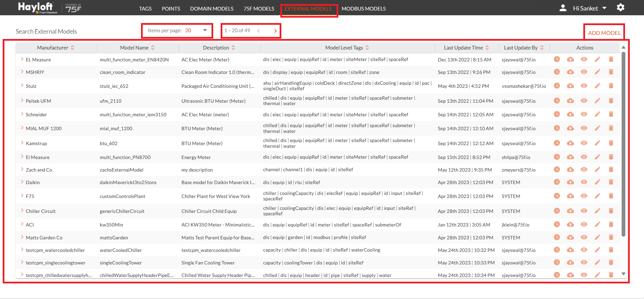View eye icon for Chiller Circuit row
644x299 pixels.
(x=584, y=211)
